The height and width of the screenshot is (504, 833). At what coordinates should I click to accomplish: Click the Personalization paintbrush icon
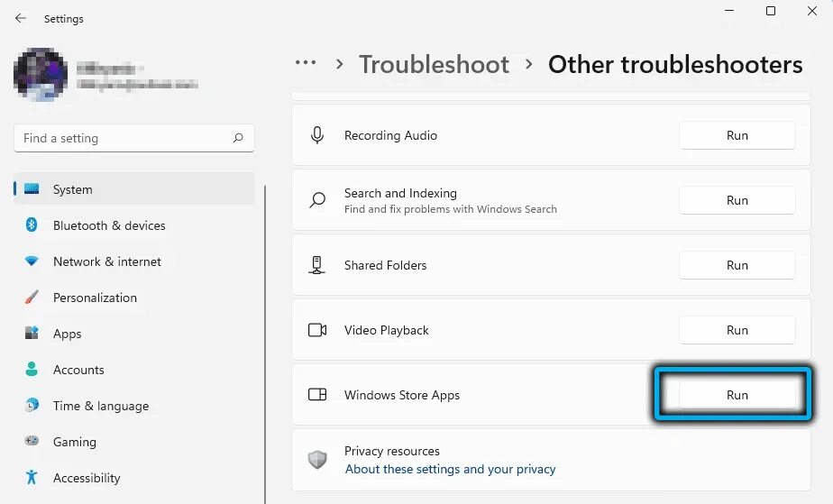click(32, 298)
